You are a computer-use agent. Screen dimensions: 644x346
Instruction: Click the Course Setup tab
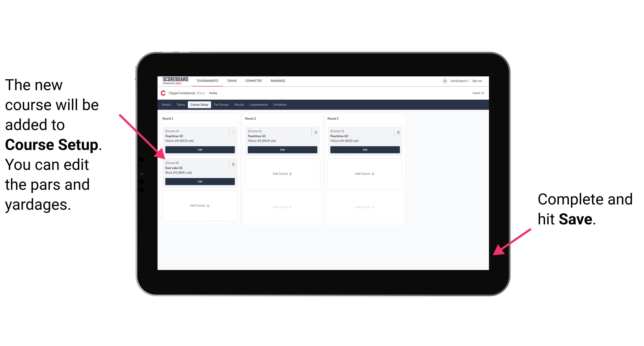(200, 105)
